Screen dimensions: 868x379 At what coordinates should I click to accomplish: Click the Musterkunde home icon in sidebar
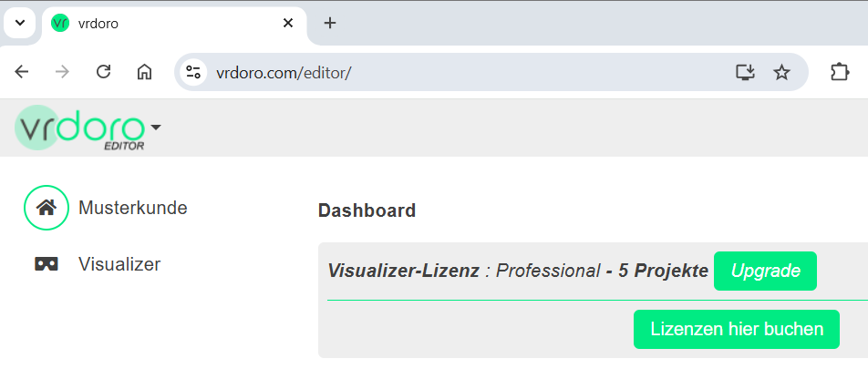click(x=46, y=208)
